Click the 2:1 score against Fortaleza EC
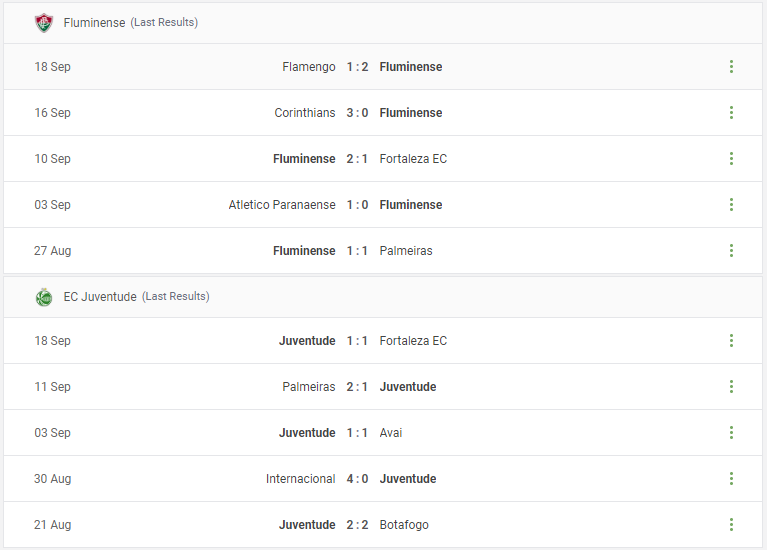This screenshot has width=767, height=550. (357, 159)
